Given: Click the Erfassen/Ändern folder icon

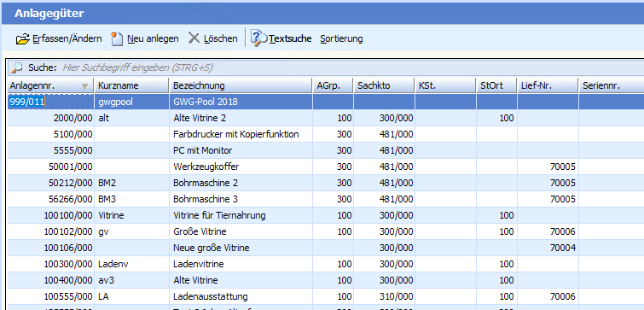Looking at the screenshot, I should (x=22, y=39).
